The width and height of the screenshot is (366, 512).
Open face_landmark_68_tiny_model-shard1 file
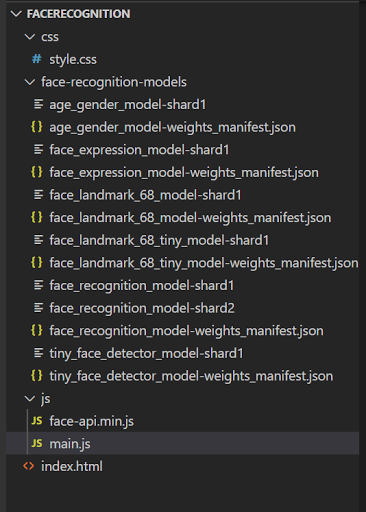click(x=159, y=241)
